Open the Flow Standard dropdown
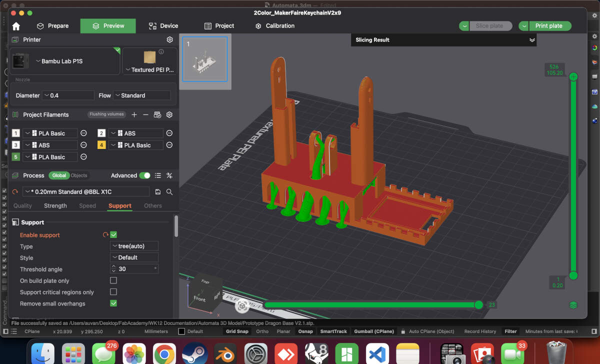The height and width of the screenshot is (364, 600). 142,95
